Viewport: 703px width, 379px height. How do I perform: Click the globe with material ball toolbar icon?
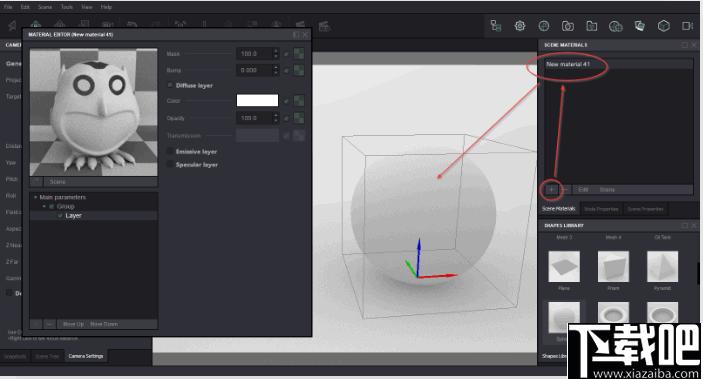pyautogui.click(x=616, y=26)
